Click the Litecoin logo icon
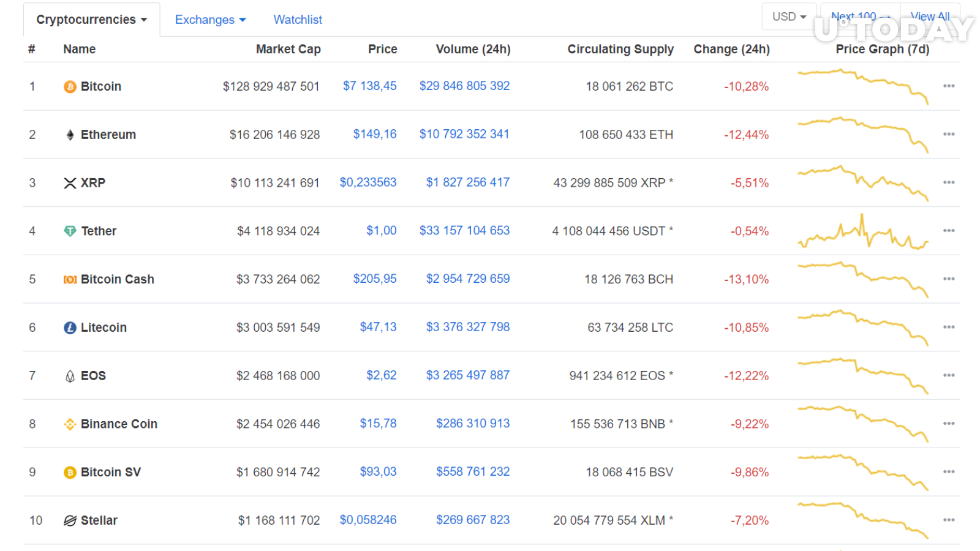Image resolution: width=980 pixels, height=551 pixels. 70,328
